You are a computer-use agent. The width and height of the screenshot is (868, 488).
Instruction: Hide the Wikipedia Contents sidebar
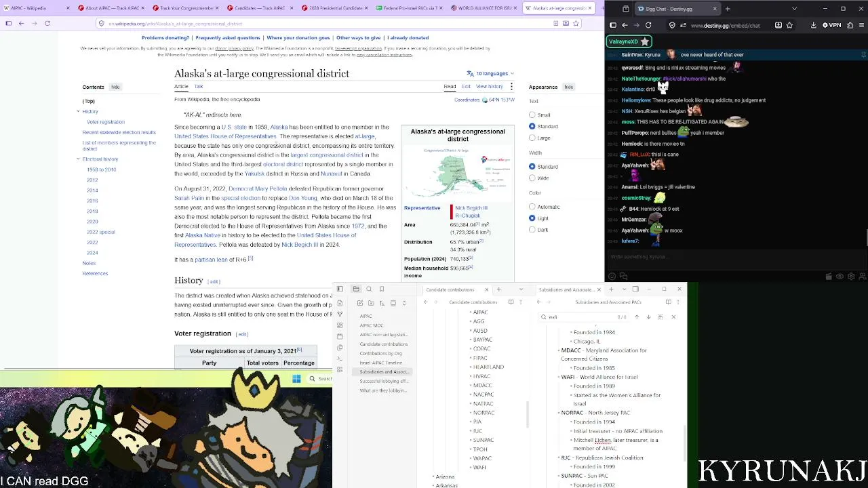[x=115, y=87]
